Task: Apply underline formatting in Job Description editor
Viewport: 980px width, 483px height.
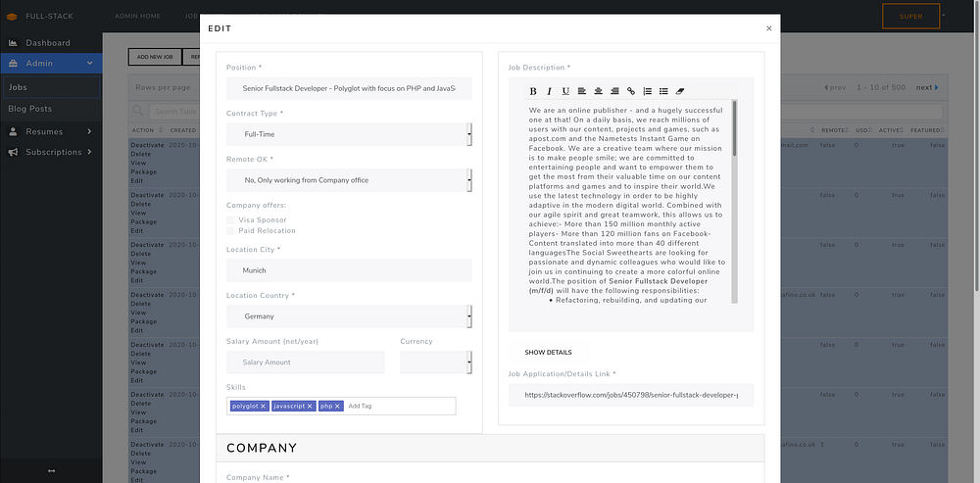Action: (x=565, y=91)
